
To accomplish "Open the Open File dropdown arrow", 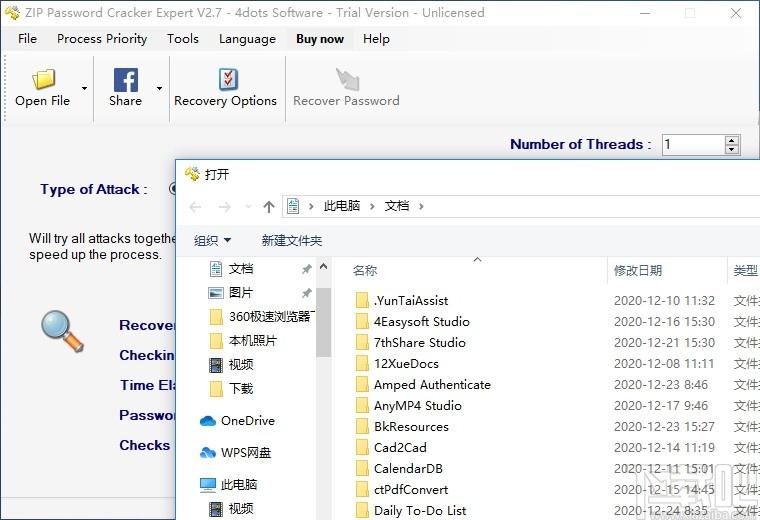I will coord(84,88).
